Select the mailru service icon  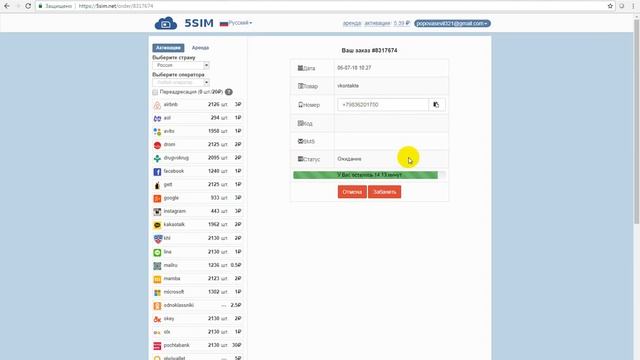[157, 266]
